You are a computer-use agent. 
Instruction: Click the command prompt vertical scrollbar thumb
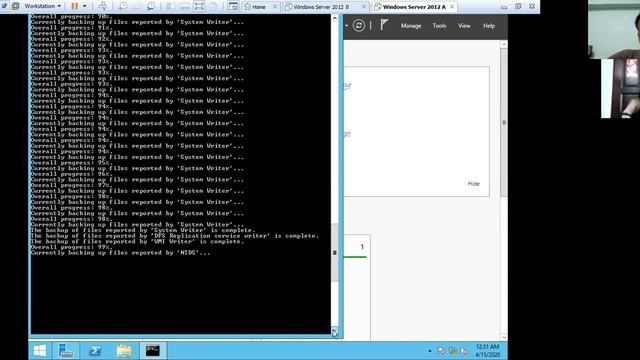pyautogui.click(x=335, y=252)
